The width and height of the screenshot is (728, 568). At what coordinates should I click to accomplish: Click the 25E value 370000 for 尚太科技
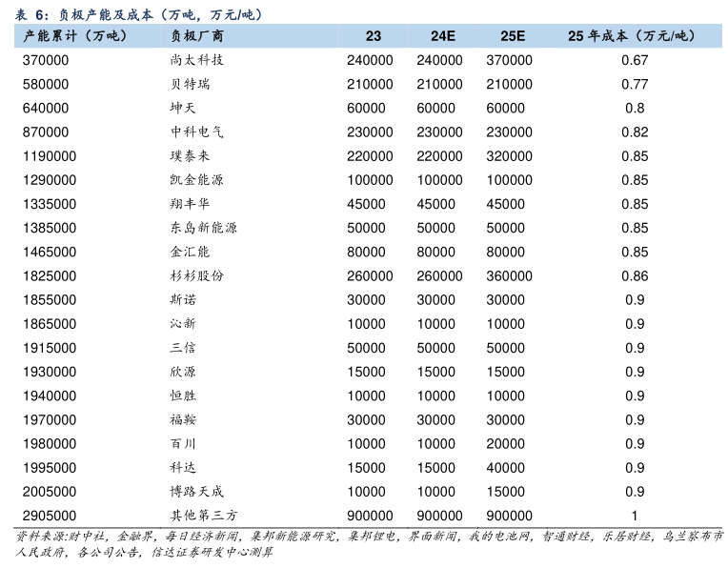510,60
